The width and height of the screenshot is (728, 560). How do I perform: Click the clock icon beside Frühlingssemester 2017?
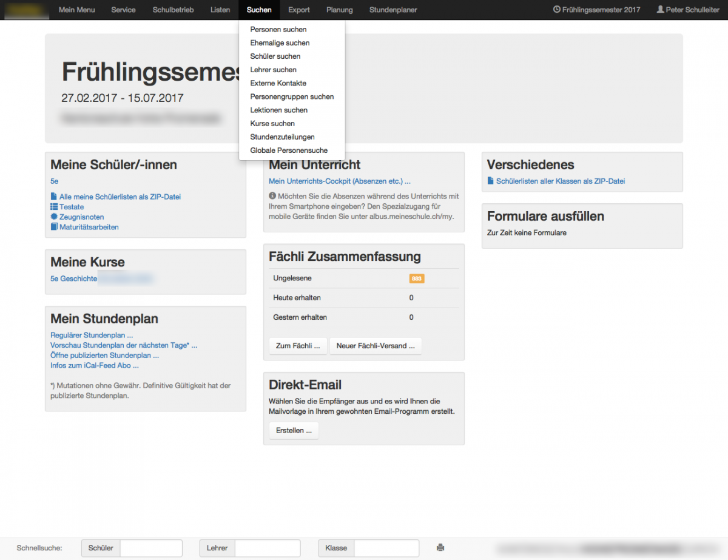point(557,10)
